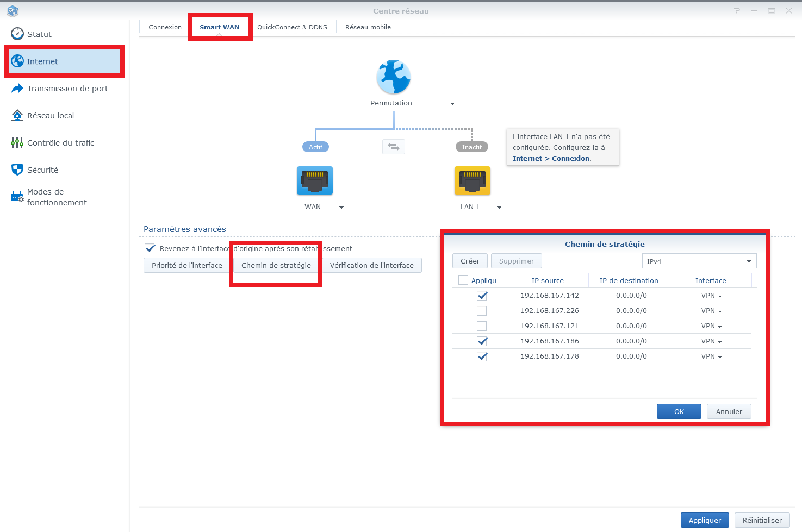Uncheck the rule for 192.168.167.178
The height and width of the screenshot is (532, 802).
[482, 356]
